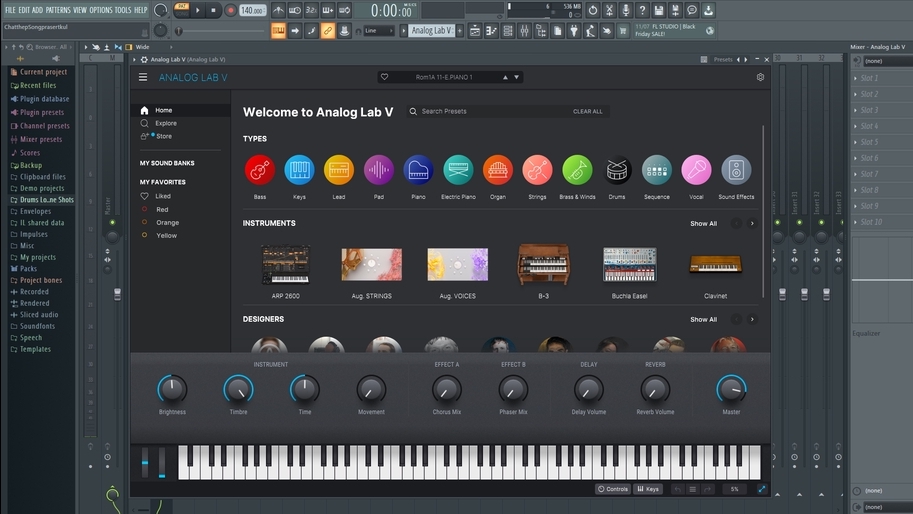
Task: Stop playback with the stop button
Action: tap(214, 10)
